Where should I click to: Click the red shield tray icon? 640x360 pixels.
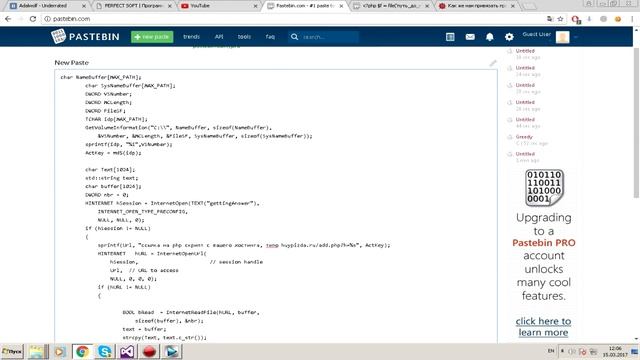(x=583, y=351)
